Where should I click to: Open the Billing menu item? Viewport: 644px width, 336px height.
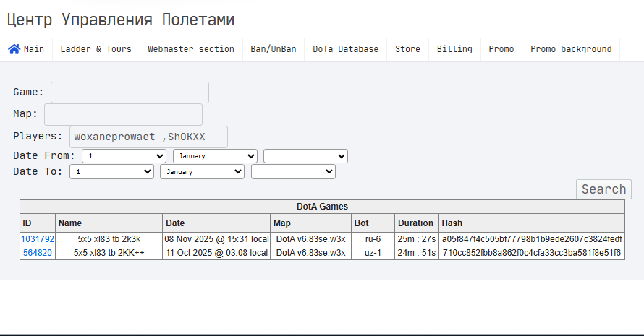coord(454,49)
